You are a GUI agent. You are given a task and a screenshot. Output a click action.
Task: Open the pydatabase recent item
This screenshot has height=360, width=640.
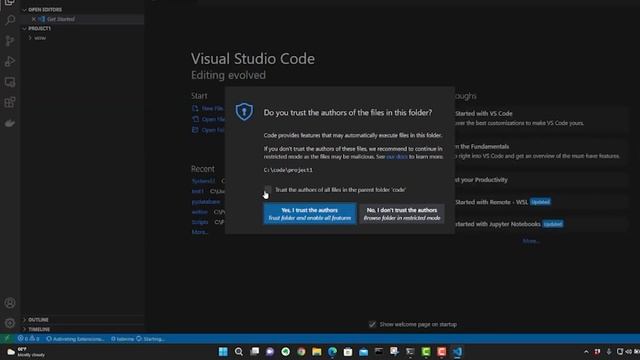206,202
